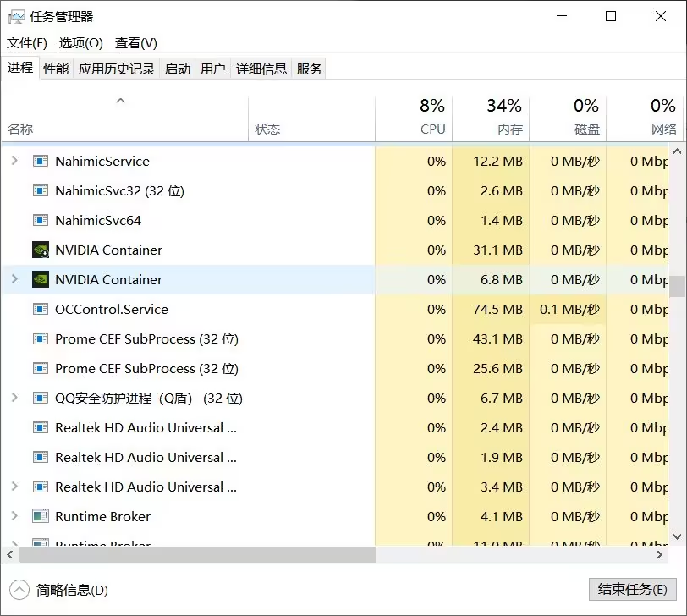
Task: Click the 6.7 MB memory value
Action: 502,399
